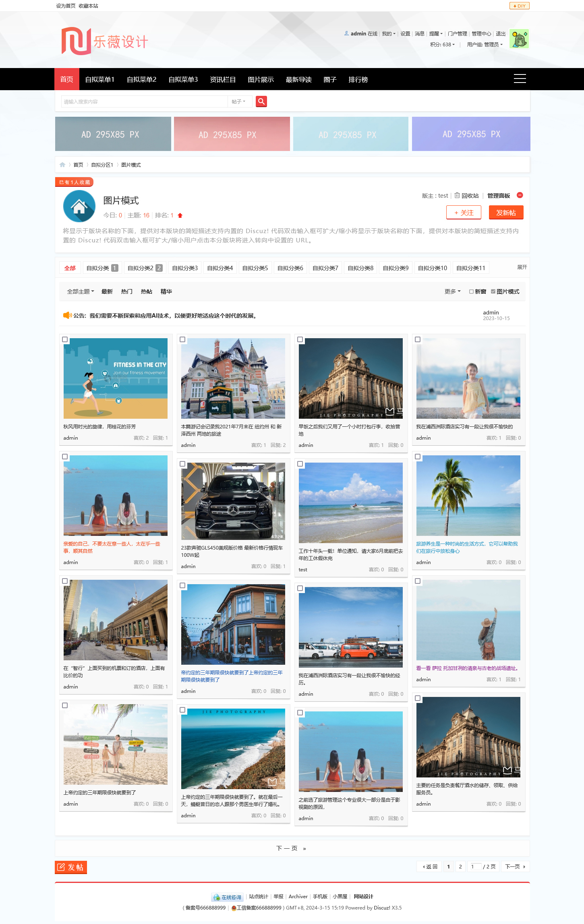The image size is (584, 924).
Task: Open the black Mercedes car thumbnail
Action: point(233,501)
